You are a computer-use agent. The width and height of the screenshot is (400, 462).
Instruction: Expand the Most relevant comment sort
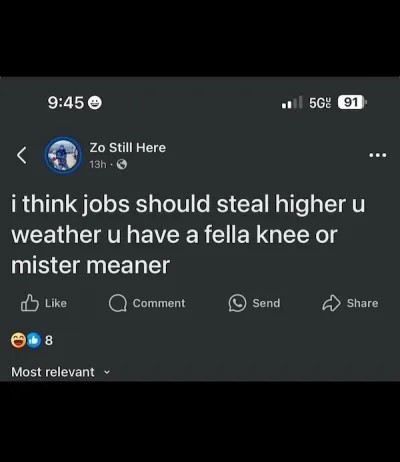[x=60, y=372]
